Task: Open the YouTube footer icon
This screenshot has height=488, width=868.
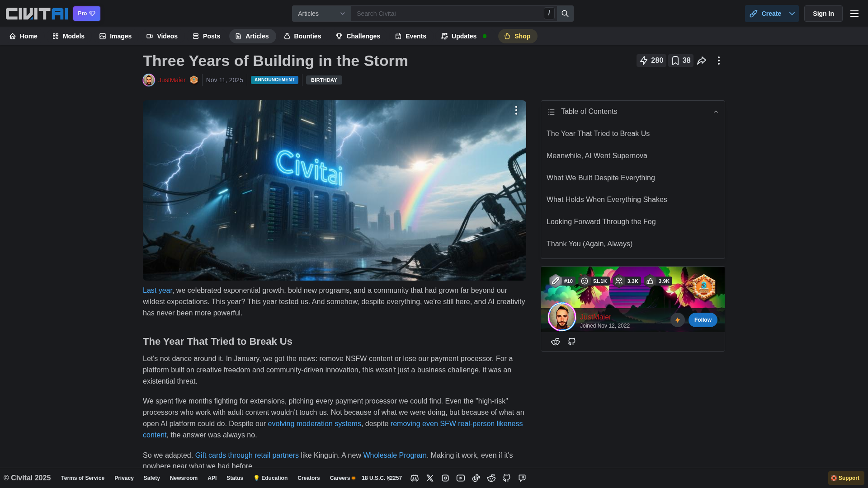Action: (x=461, y=478)
